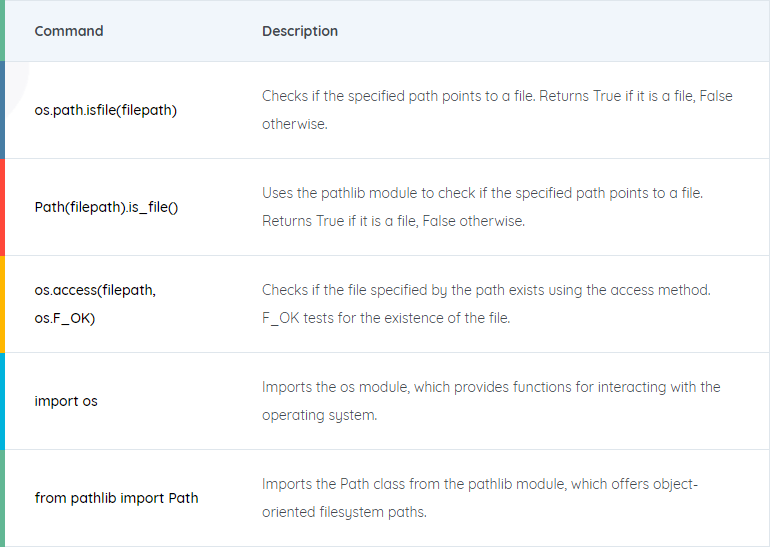This screenshot has height=547, width=770.
Task: Click the Description column header
Action: 300,31
